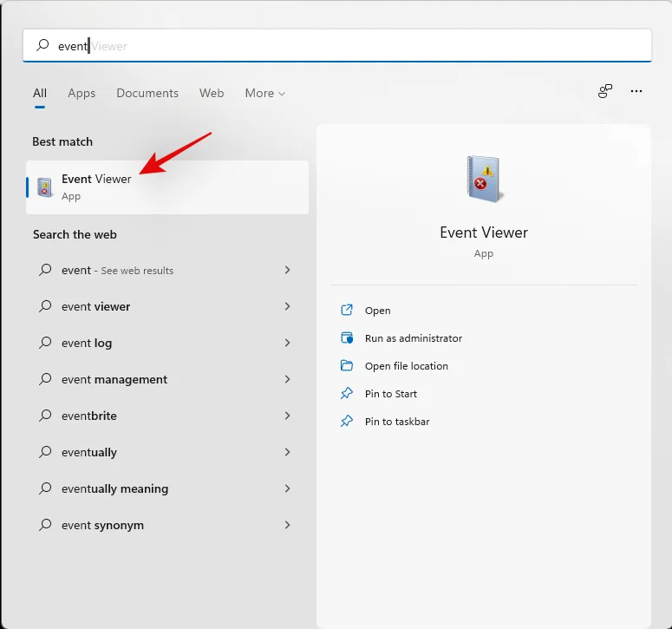This screenshot has height=629, width=672.
Task: Select Pin to taskbar label
Action: (x=397, y=422)
